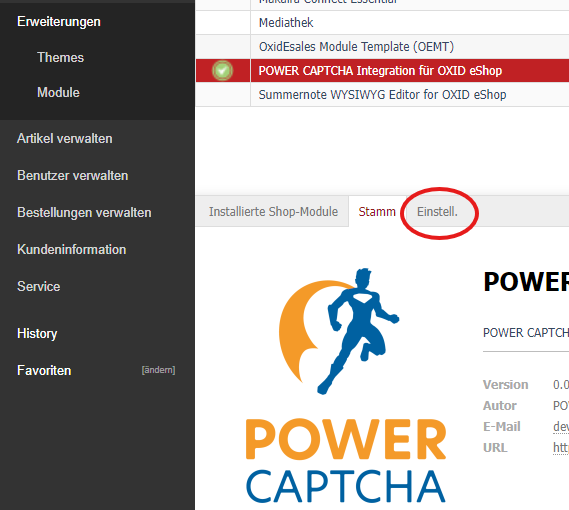The image size is (569, 510).
Task: Open the Einstell. tab
Action: [x=437, y=212]
